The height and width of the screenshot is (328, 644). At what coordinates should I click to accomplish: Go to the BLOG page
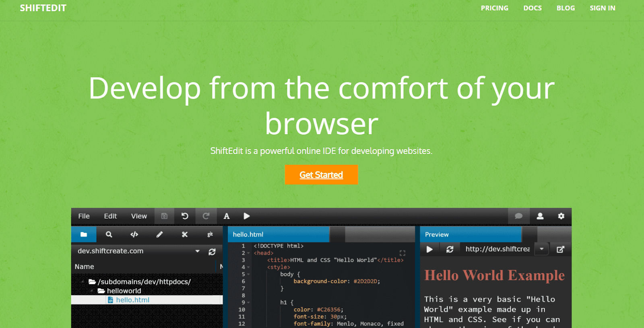pyautogui.click(x=566, y=8)
